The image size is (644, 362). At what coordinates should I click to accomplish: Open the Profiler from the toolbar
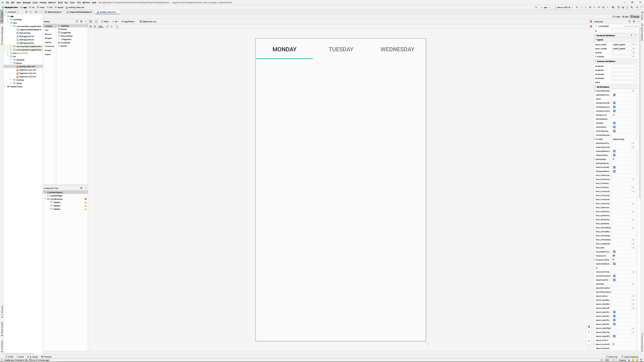(599, 7)
